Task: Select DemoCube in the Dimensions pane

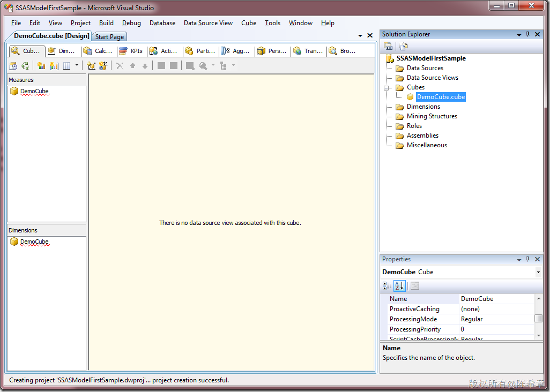Action: point(34,242)
